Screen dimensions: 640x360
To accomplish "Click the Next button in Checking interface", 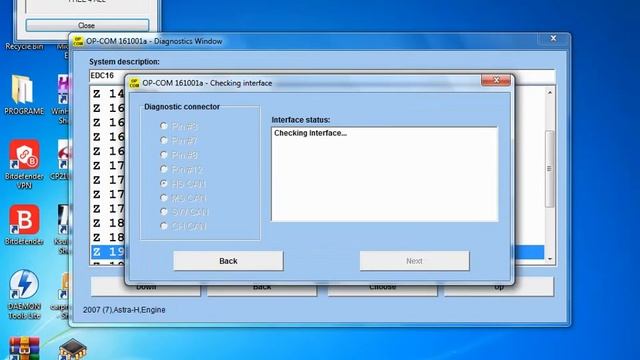I will [414, 261].
